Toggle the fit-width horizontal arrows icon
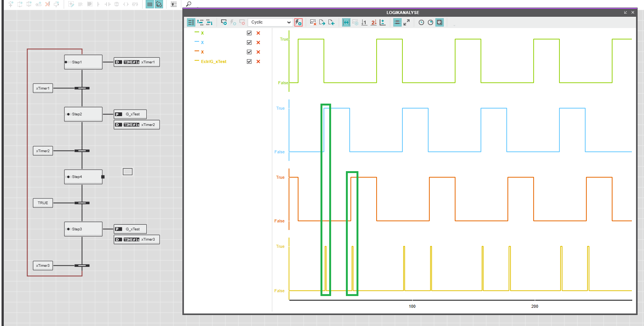 pos(346,22)
